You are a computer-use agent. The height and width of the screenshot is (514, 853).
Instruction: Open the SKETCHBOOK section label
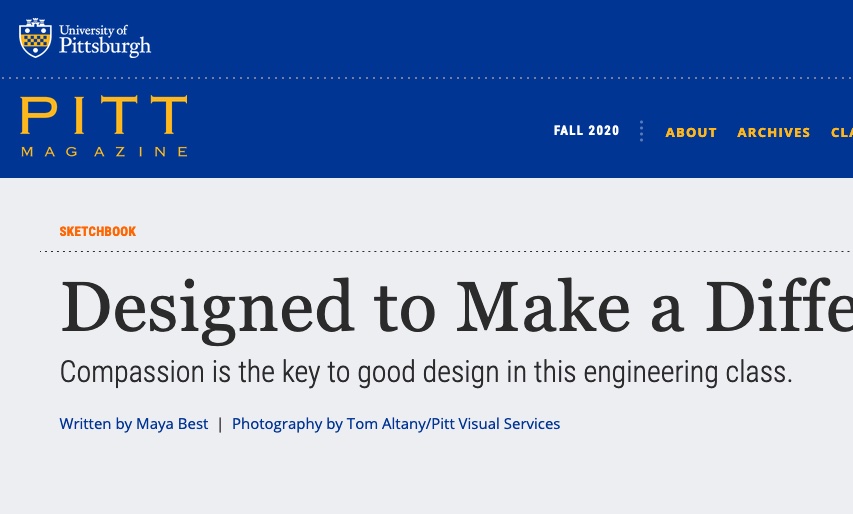click(x=98, y=232)
